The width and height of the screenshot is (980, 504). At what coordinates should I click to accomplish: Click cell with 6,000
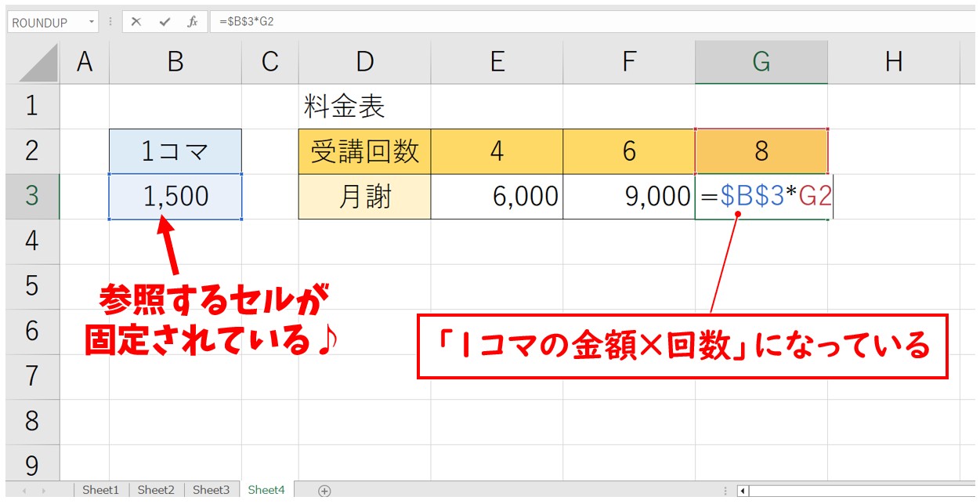click(497, 196)
